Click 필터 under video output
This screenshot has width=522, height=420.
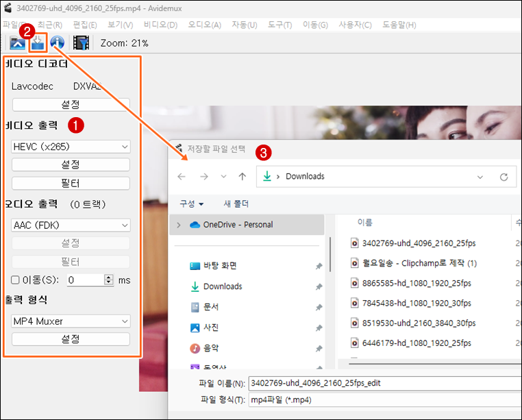[x=71, y=183]
